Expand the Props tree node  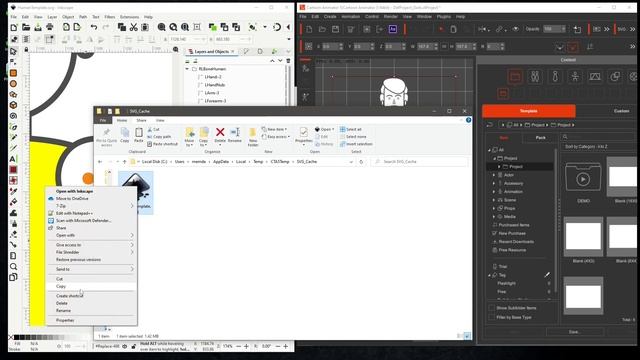coord(494,208)
